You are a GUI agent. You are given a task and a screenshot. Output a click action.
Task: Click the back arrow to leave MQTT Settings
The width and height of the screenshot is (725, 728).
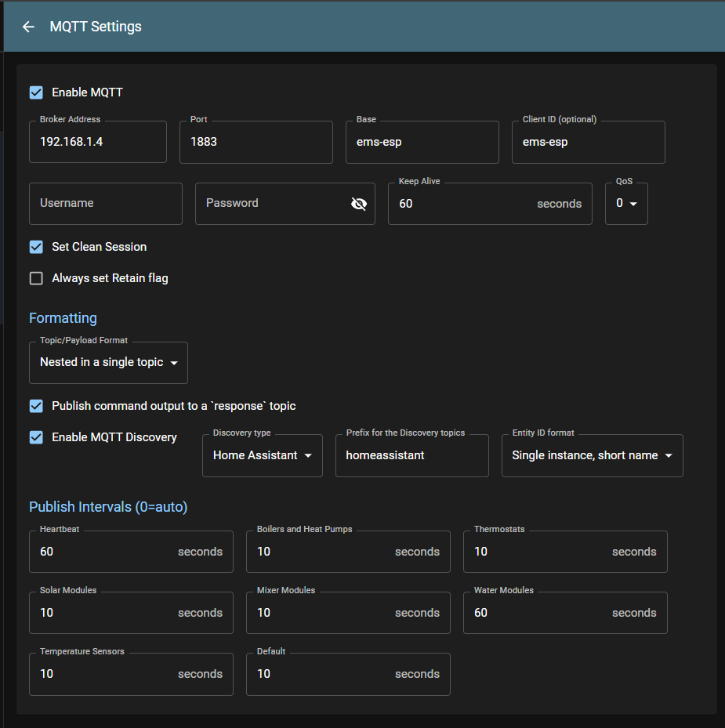coord(28,26)
